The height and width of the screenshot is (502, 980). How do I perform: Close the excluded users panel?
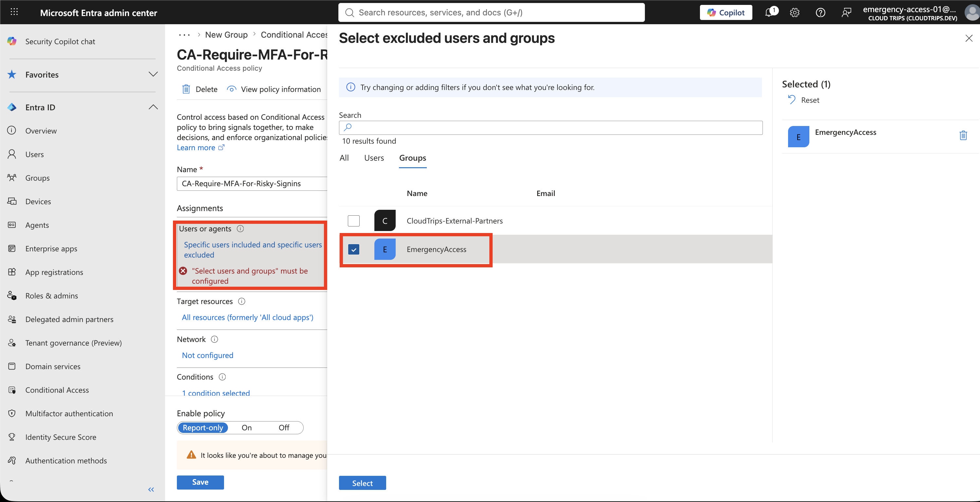point(969,38)
